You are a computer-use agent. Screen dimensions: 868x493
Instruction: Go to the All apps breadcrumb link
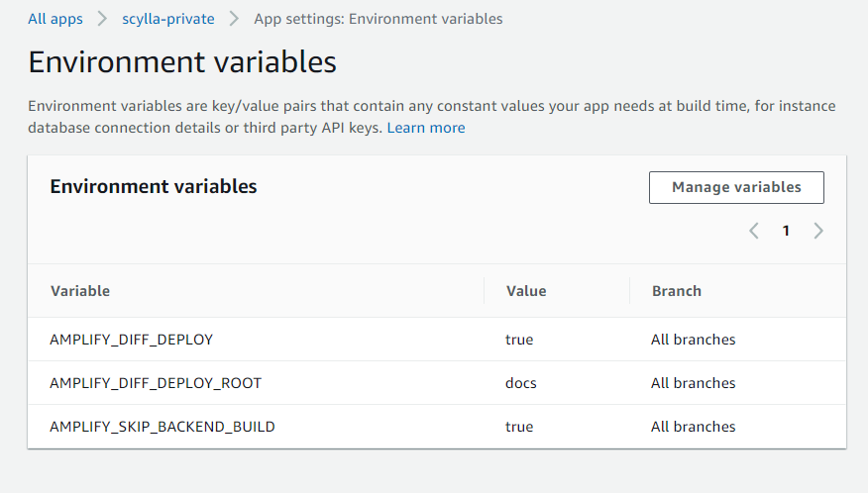point(55,19)
